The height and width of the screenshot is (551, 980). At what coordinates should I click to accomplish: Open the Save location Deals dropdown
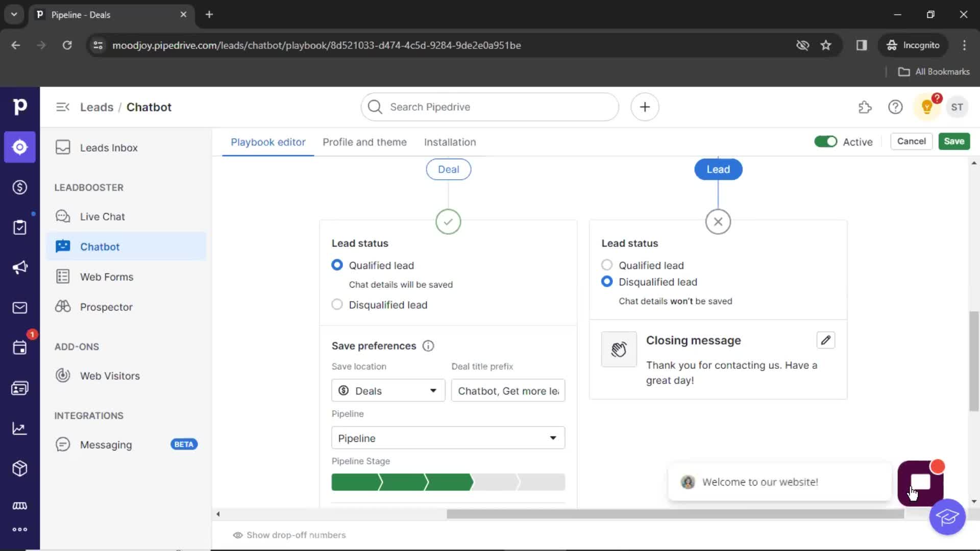388,391
